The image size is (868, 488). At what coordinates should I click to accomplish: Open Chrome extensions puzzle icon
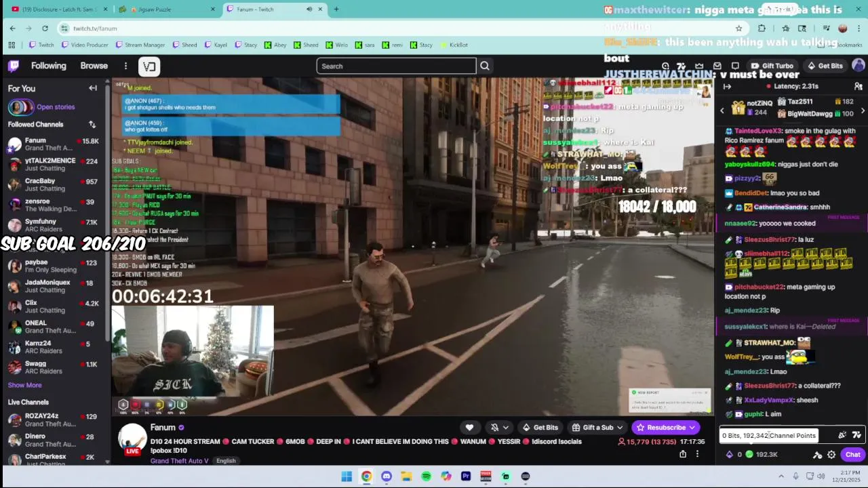tap(762, 28)
